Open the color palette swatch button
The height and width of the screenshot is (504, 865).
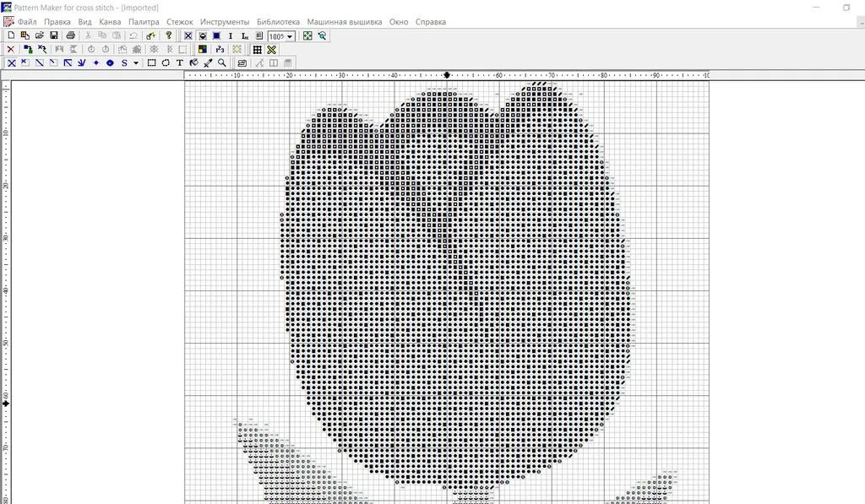click(202, 50)
